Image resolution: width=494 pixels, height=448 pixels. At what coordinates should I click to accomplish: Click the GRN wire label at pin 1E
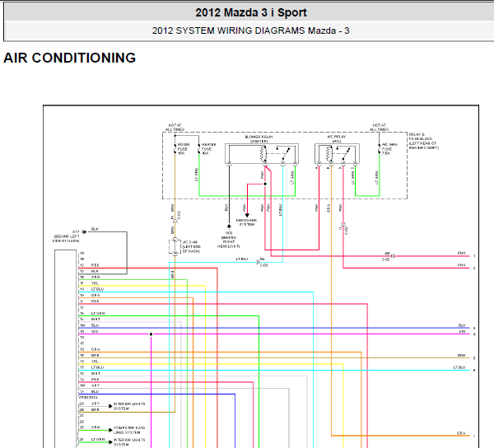click(x=96, y=278)
